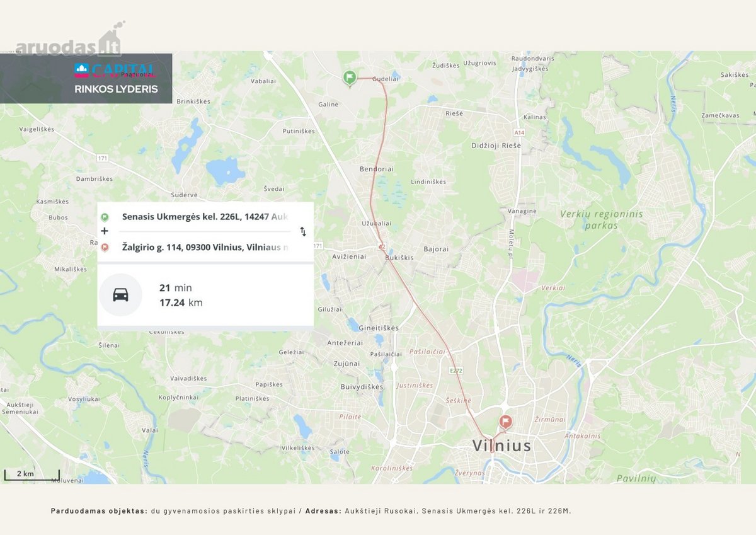Click the A14 road shield

coord(518,132)
